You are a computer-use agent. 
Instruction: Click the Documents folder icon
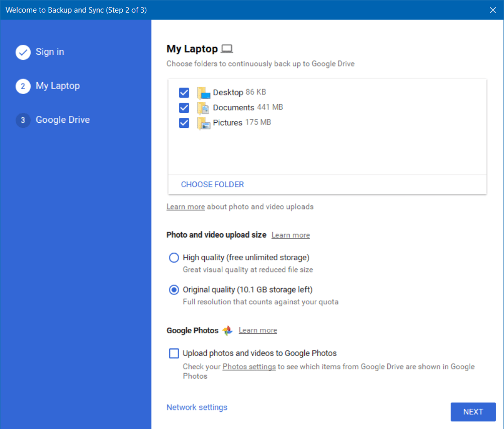[204, 108]
